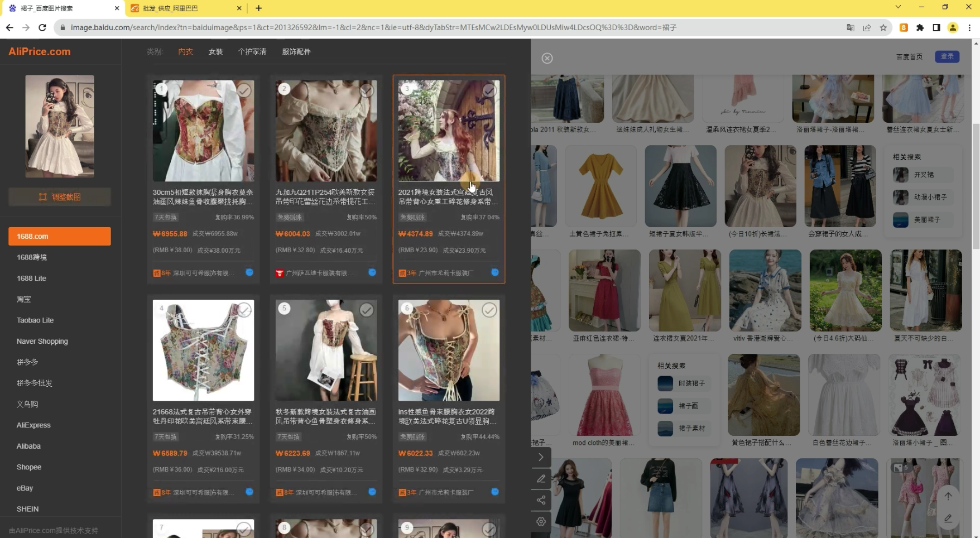Tick the select circle on product 2
Image resolution: width=980 pixels, height=538 pixels.
(367, 90)
